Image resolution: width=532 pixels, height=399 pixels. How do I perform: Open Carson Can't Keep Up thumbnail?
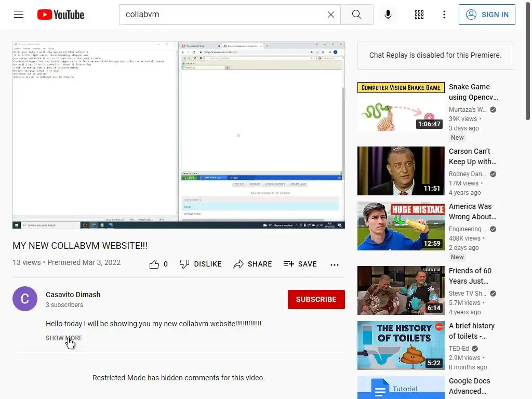pyautogui.click(x=401, y=171)
